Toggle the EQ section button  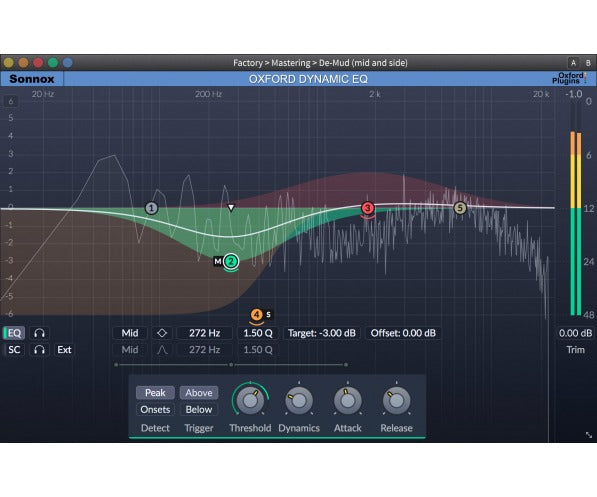14,333
